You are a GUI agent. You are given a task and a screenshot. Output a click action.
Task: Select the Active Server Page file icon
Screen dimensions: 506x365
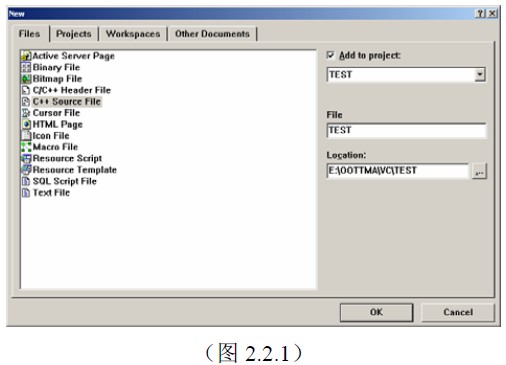[26, 56]
